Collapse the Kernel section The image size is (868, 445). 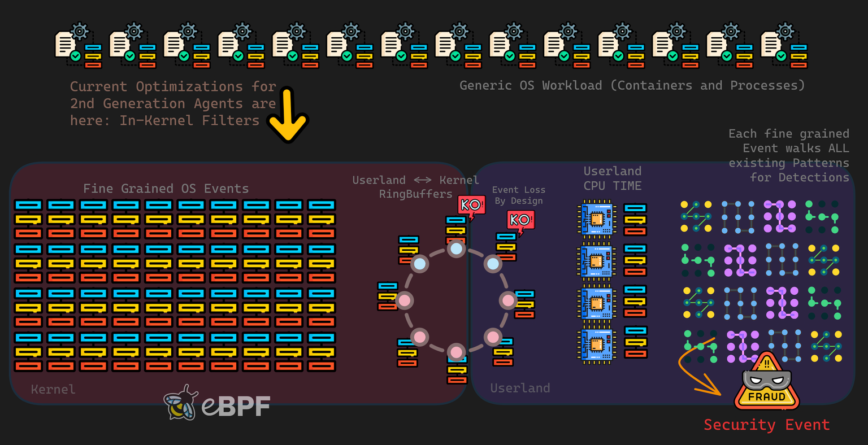[53, 389]
